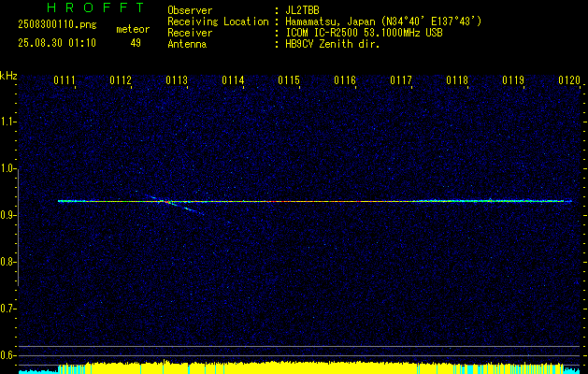Click the HROFFT title text

point(95,7)
